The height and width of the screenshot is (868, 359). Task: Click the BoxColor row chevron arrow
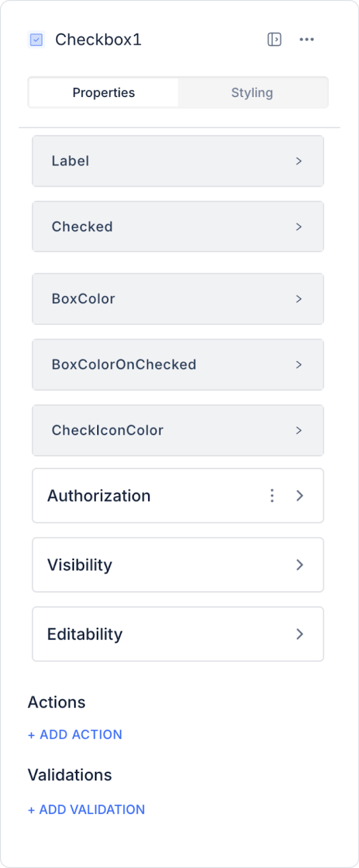coord(299,299)
